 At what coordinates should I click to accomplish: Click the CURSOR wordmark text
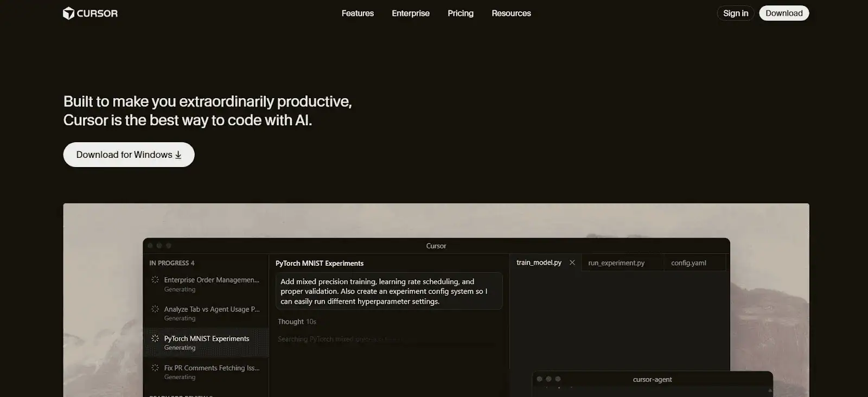pos(97,14)
